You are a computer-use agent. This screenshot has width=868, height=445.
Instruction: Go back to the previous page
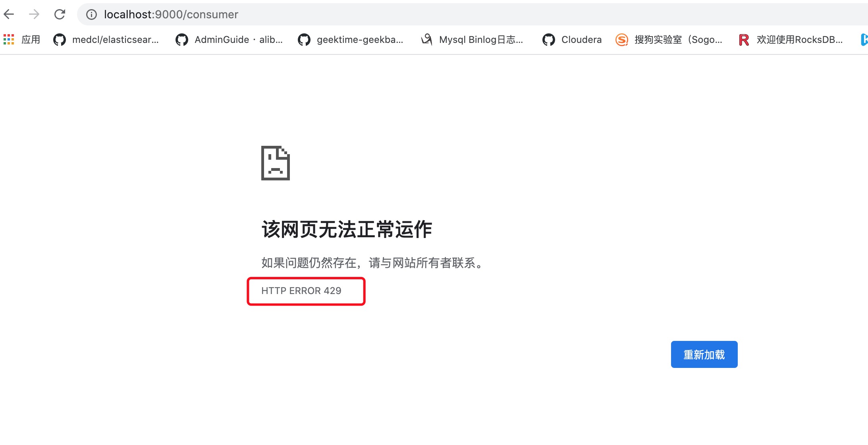point(9,14)
